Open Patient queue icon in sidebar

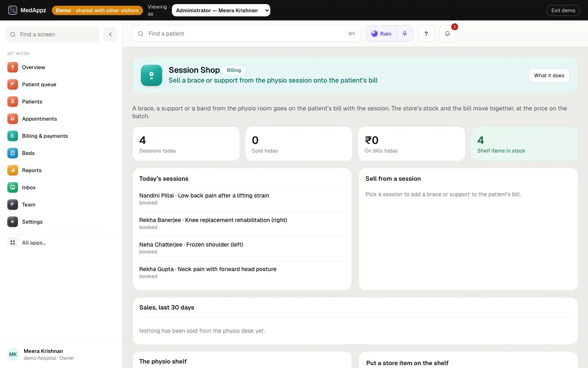tap(13, 84)
